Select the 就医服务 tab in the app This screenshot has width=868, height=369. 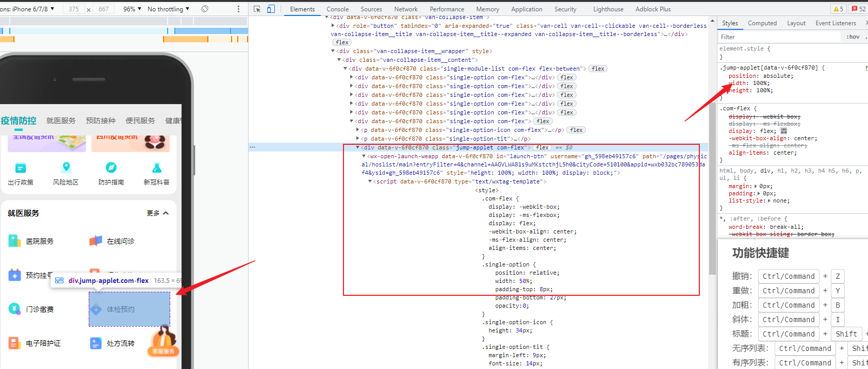pyautogui.click(x=61, y=121)
